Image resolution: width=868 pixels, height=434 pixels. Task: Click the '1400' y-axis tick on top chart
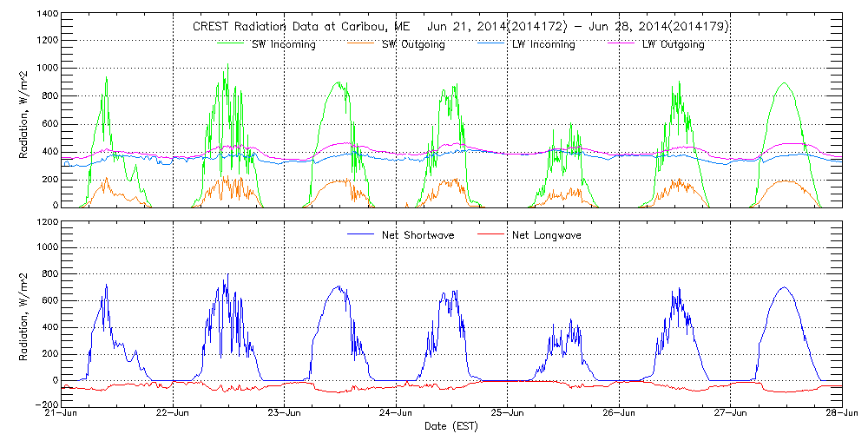48,16
